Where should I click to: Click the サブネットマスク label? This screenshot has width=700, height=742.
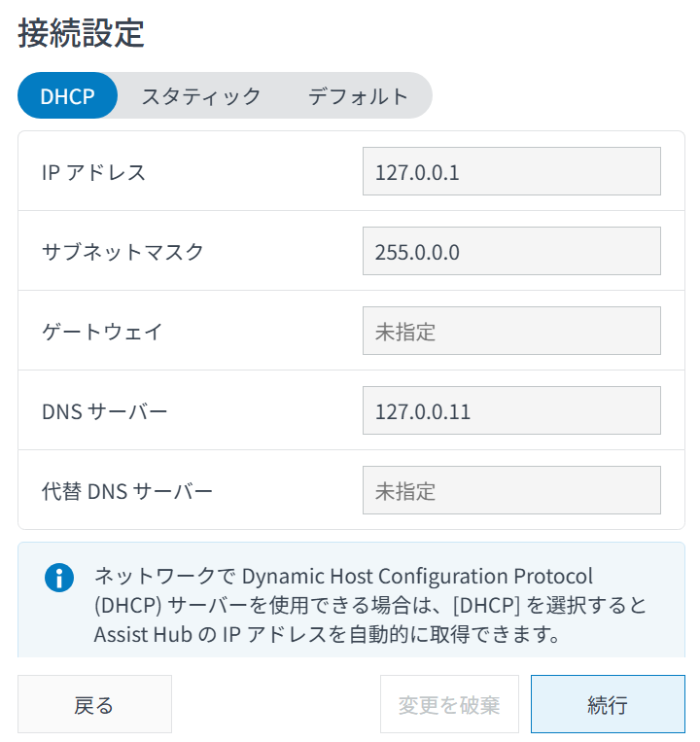pyautogui.click(x=122, y=253)
